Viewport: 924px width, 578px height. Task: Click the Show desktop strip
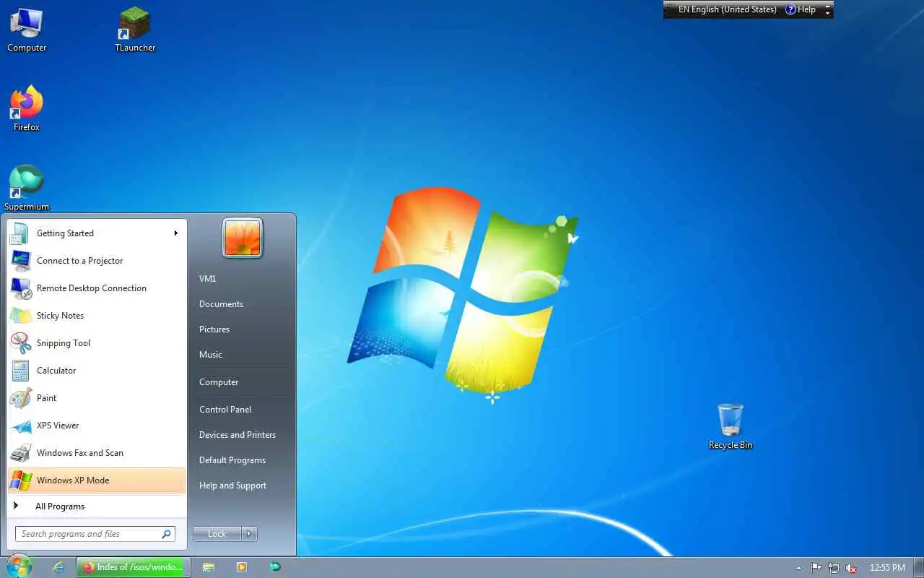click(918, 567)
